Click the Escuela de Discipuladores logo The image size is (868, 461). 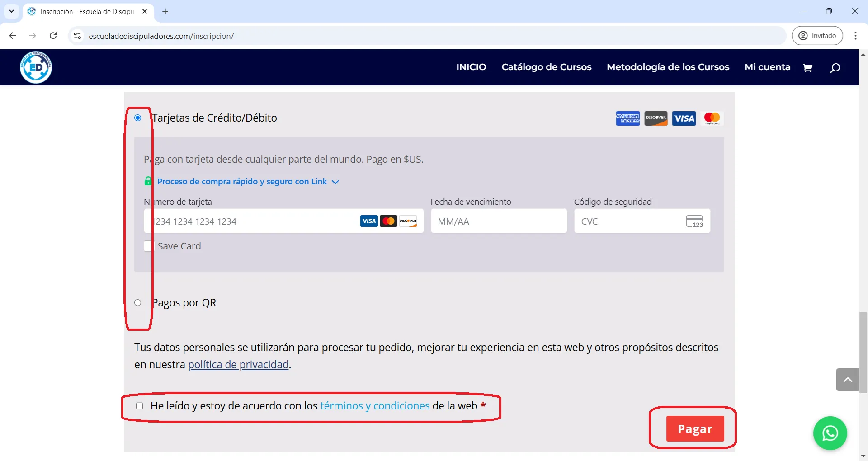[x=36, y=67]
